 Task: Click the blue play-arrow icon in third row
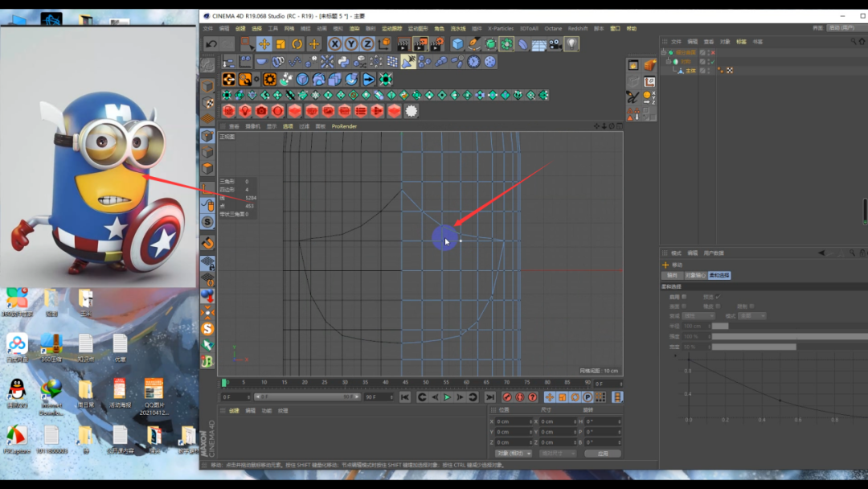369,79
